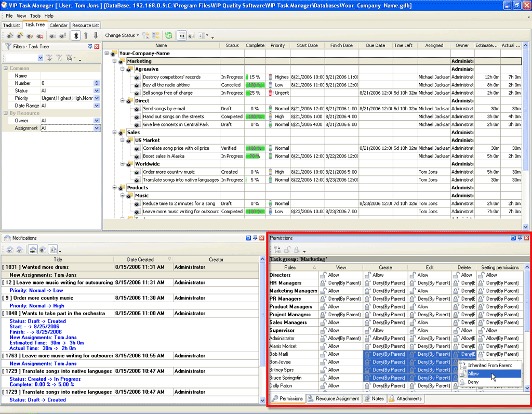Viewport: 532px width, 414px height.
Task: Open the Change Status dropdown
Action: (122, 36)
